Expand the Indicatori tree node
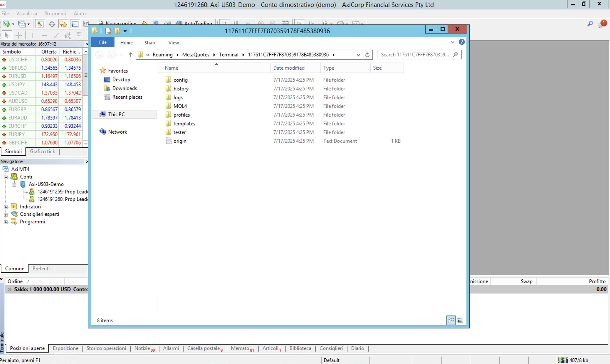 [x=5, y=207]
